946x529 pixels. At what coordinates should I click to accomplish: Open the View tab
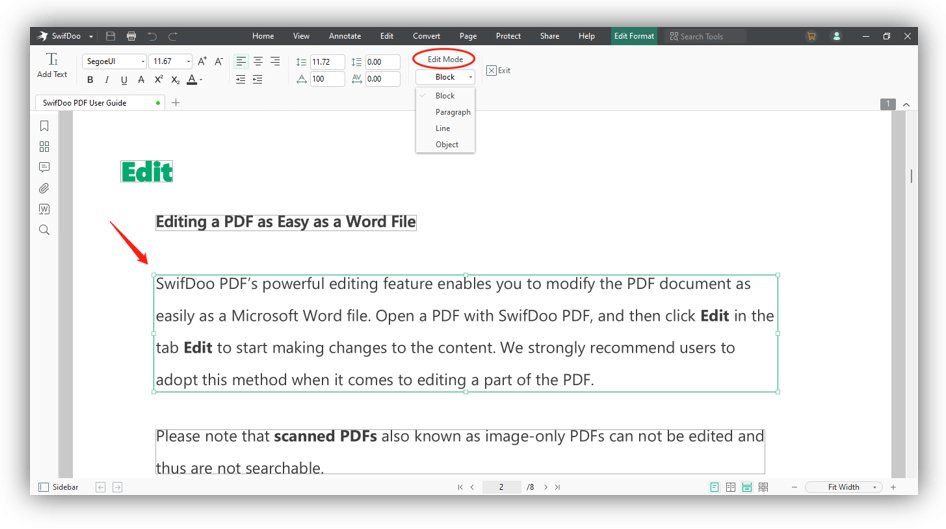pos(301,36)
